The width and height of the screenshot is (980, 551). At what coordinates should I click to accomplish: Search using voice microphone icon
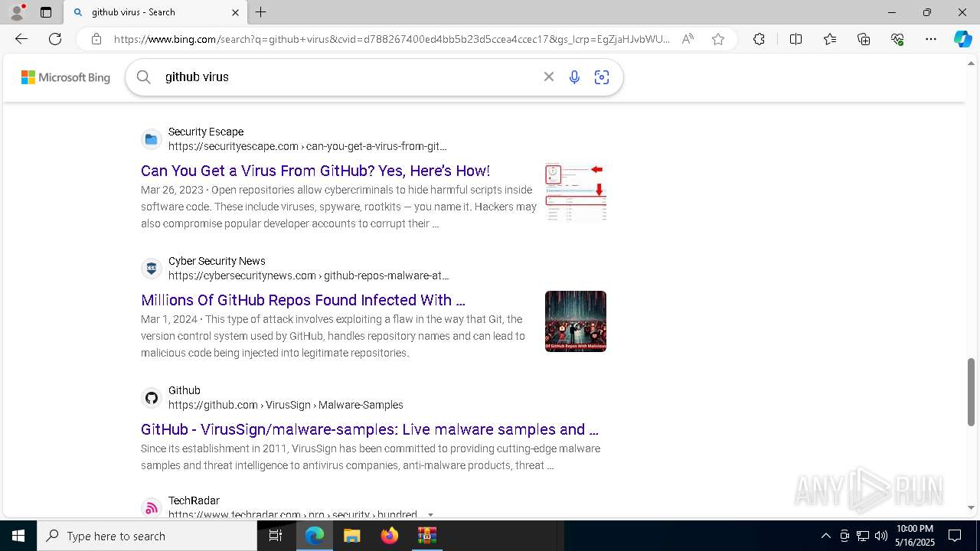[574, 77]
